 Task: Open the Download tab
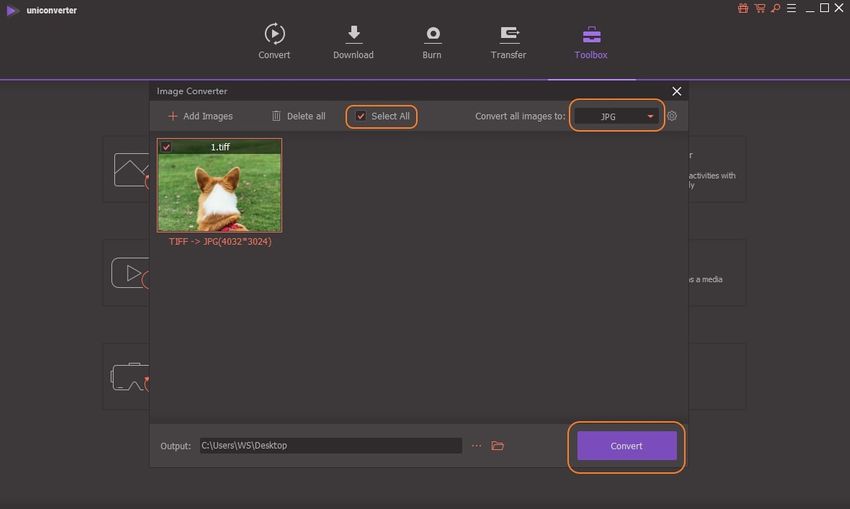pos(353,42)
